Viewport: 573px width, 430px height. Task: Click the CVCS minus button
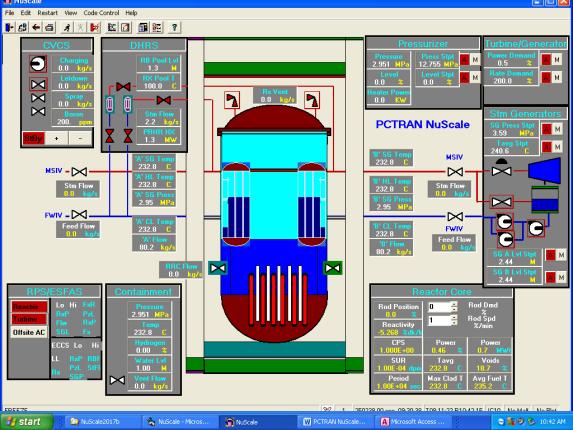click(80, 138)
